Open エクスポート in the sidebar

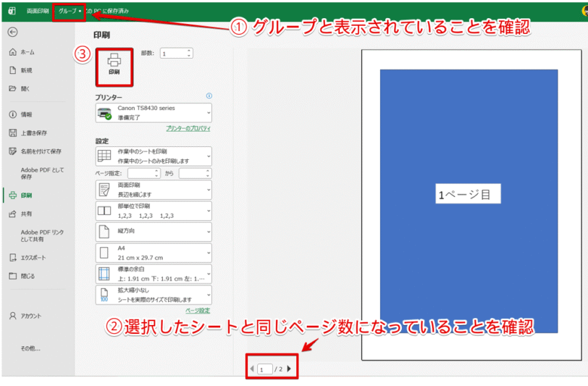click(x=33, y=258)
